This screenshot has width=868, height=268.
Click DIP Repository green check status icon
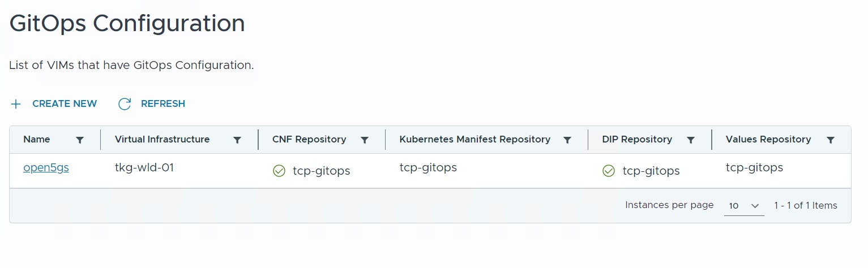[609, 171]
